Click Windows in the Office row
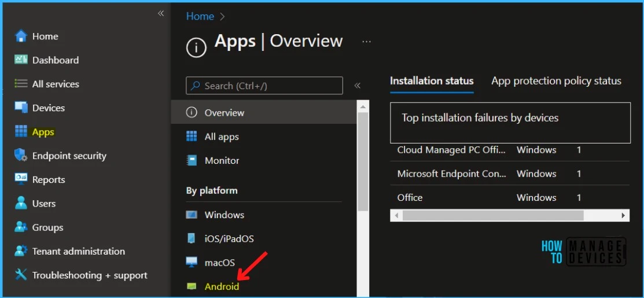This screenshot has width=644, height=298. click(536, 197)
